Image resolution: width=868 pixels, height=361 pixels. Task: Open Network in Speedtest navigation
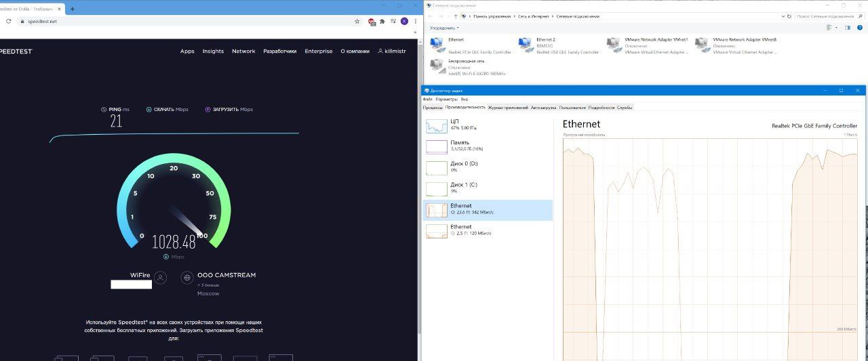coord(243,51)
